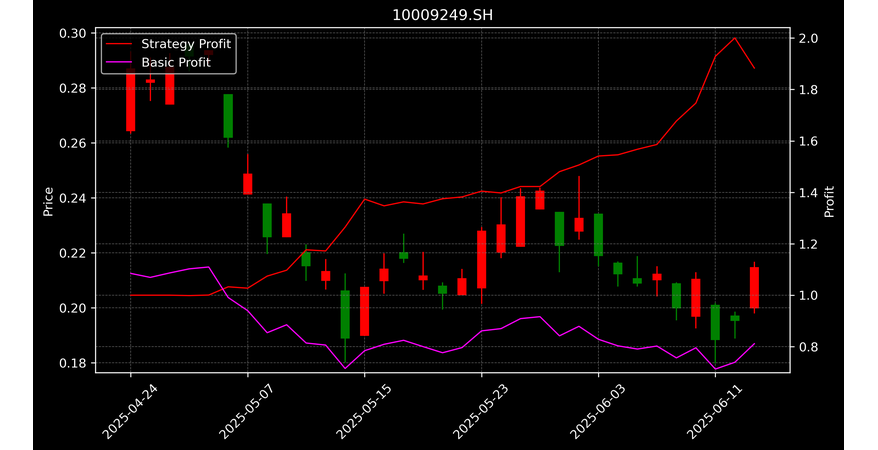
Task: Click the chart title 10009249.SH
Action: click(442, 15)
